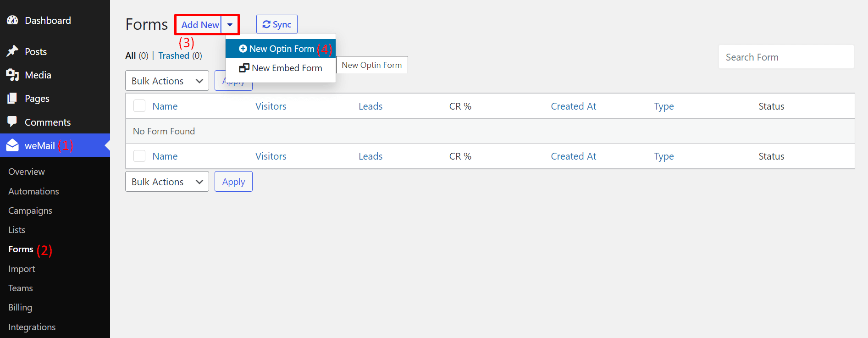Sort by Type in the table header
This screenshot has width=868, height=338.
(x=664, y=106)
